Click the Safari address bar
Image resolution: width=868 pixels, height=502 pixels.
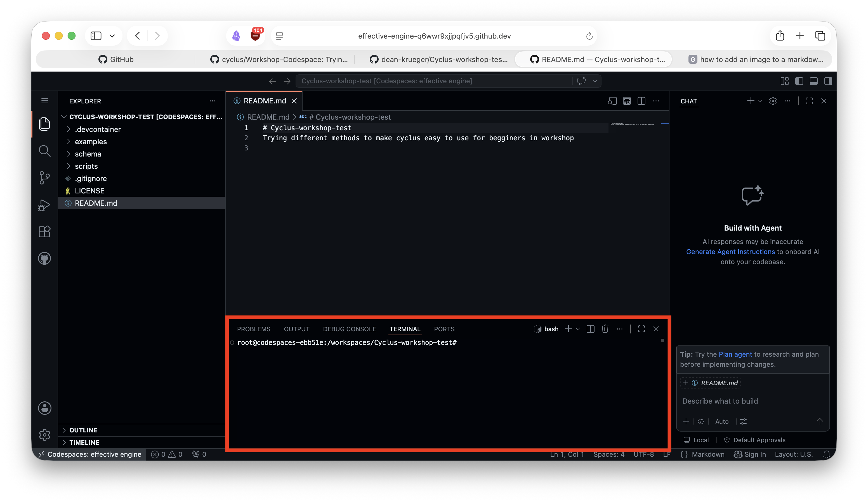434,36
